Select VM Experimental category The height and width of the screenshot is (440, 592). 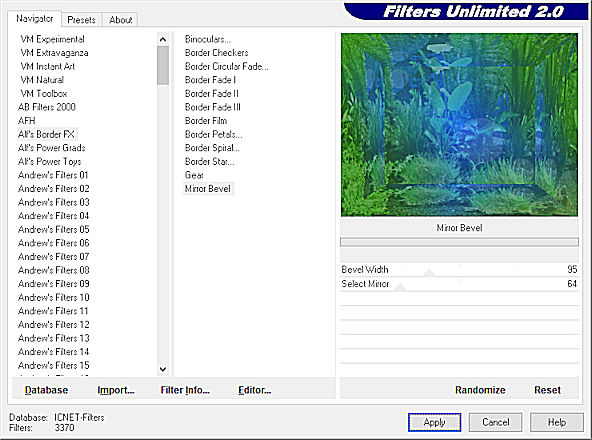tap(52, 39)
